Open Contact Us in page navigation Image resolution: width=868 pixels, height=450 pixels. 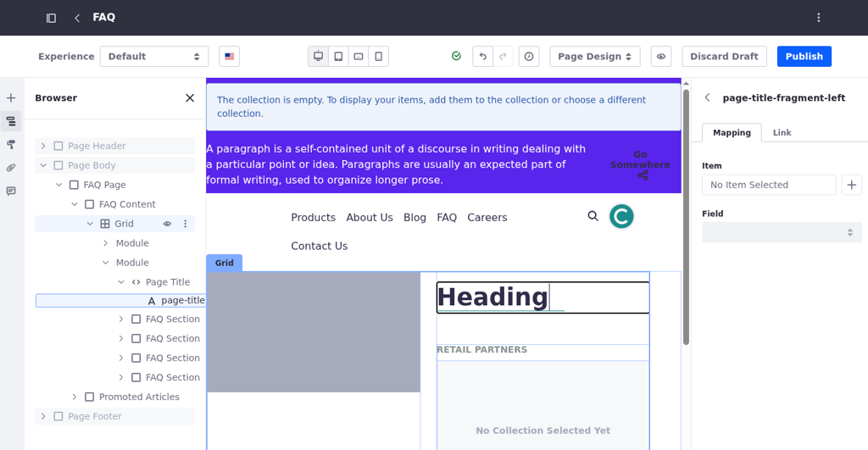coord(320,246)
